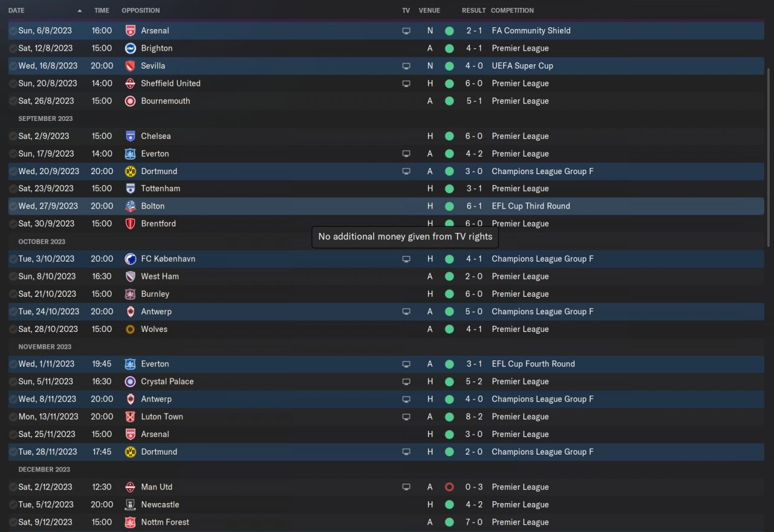
Task: Click the red loss indicator for Man Utd
Action: click(449, 487)
